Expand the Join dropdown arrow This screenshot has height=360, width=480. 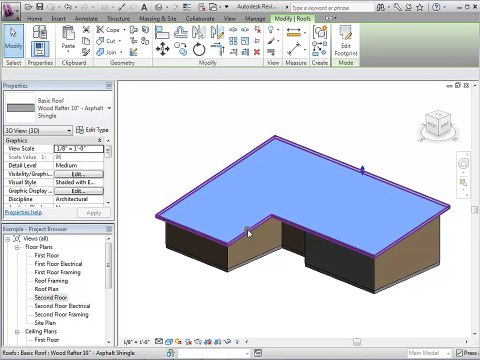coord(121,52)
